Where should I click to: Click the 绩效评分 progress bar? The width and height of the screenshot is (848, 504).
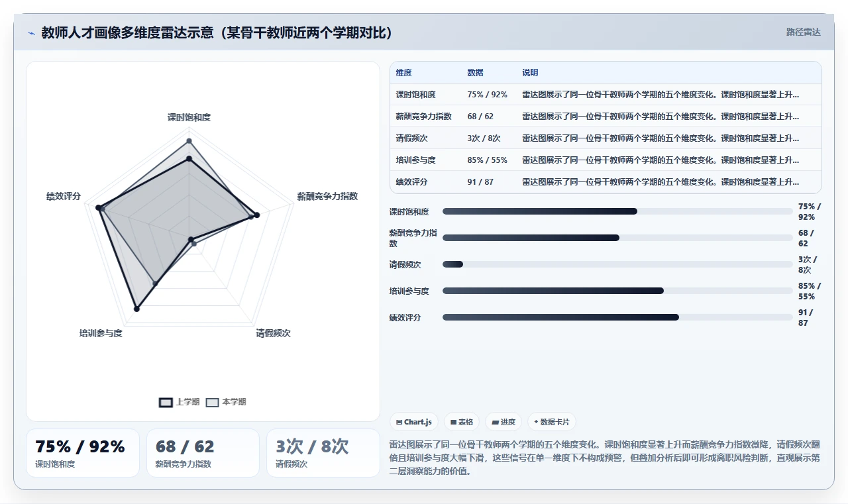point(617,317)
